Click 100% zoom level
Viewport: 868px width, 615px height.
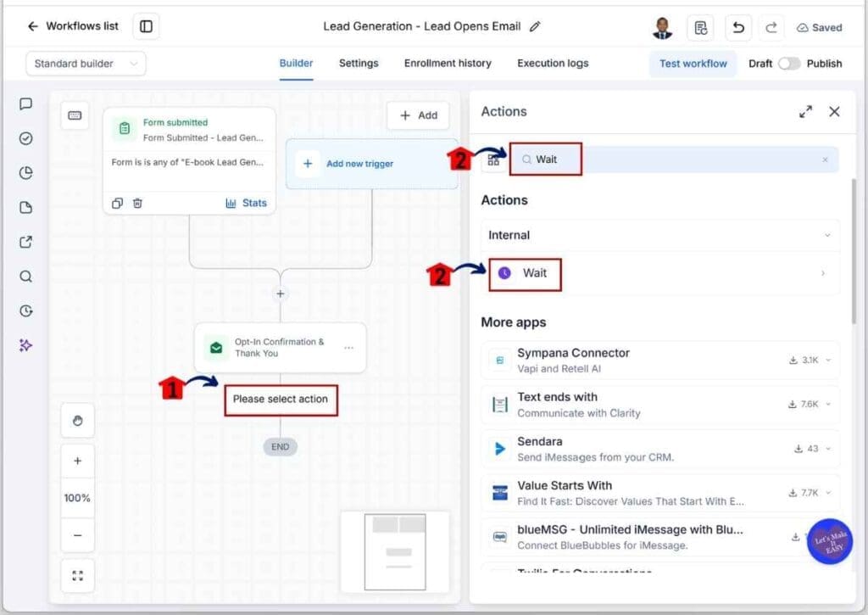(x=77, y=498)
